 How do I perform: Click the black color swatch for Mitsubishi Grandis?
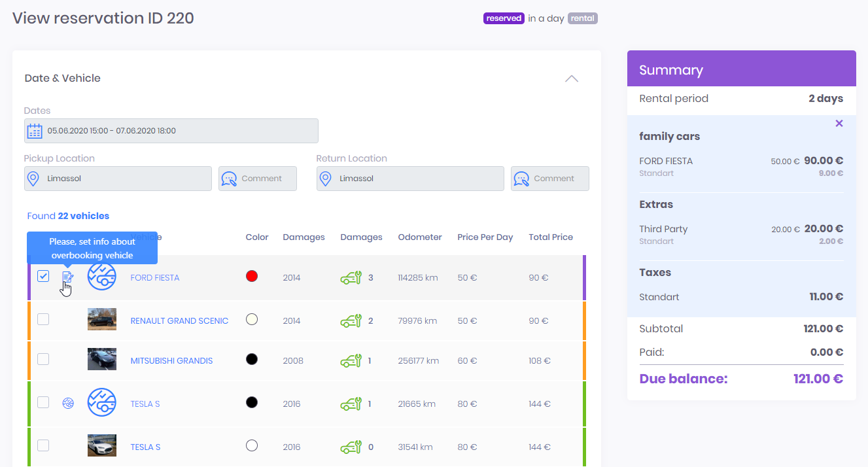[252, 359]
